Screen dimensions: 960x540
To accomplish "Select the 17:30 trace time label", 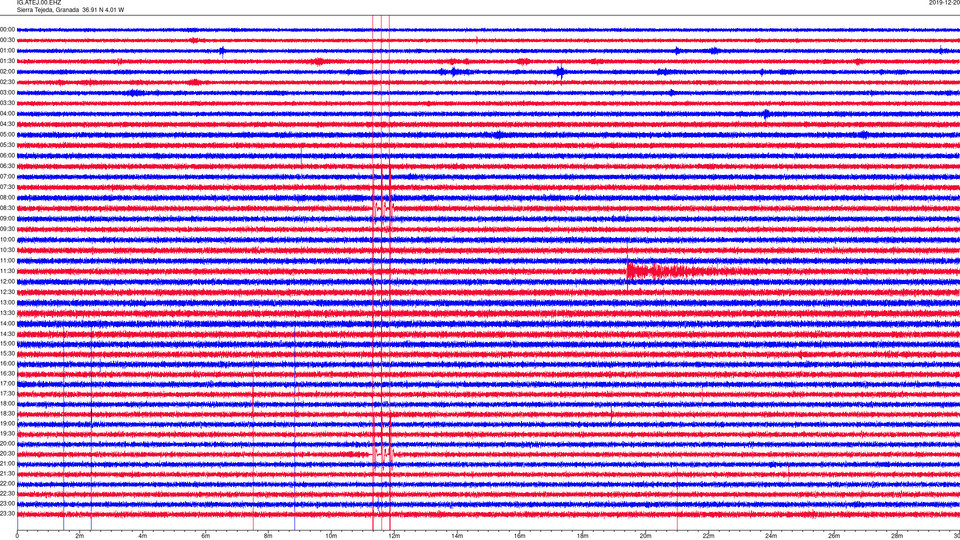I will click(8, 394).
